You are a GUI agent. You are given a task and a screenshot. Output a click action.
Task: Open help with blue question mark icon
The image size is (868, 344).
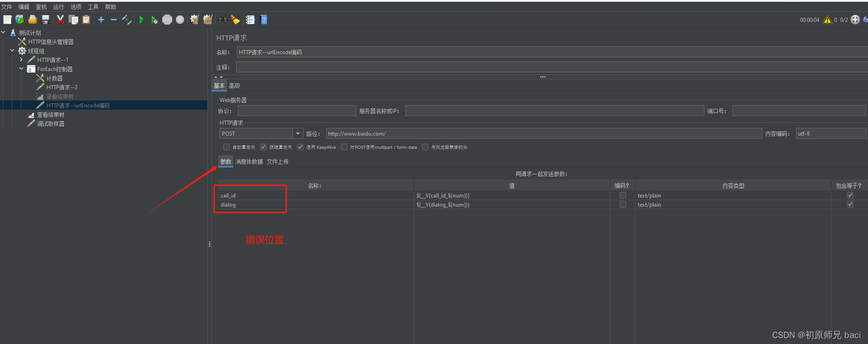pyautogui.click(x=263, y=20)
